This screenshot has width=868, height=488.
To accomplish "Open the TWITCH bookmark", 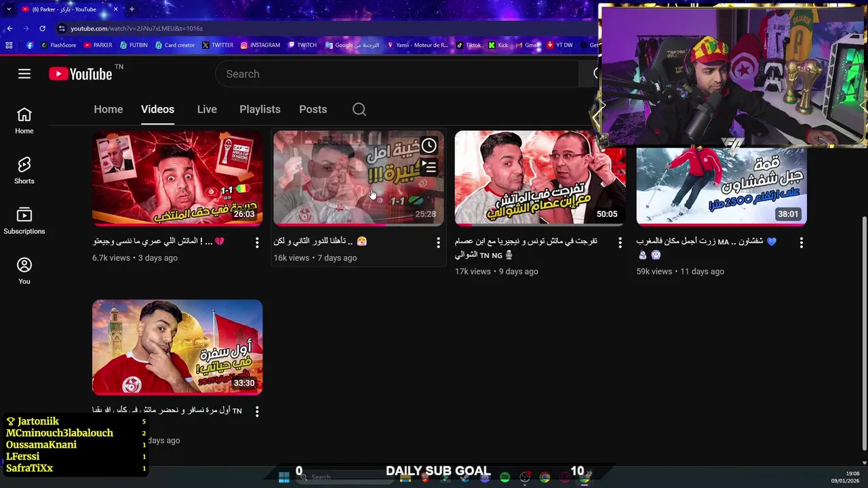I will (302, 45).
